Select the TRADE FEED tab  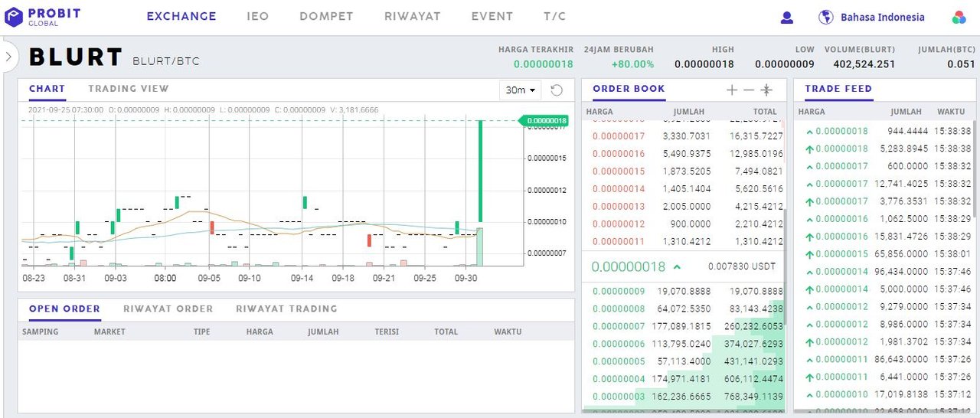pos(838,89)
